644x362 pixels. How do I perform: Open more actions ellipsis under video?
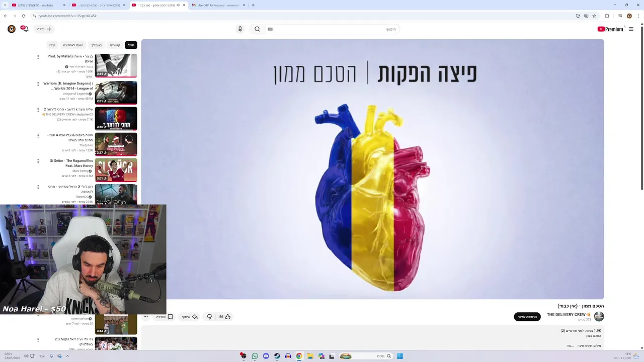click(x=145, y=317)
